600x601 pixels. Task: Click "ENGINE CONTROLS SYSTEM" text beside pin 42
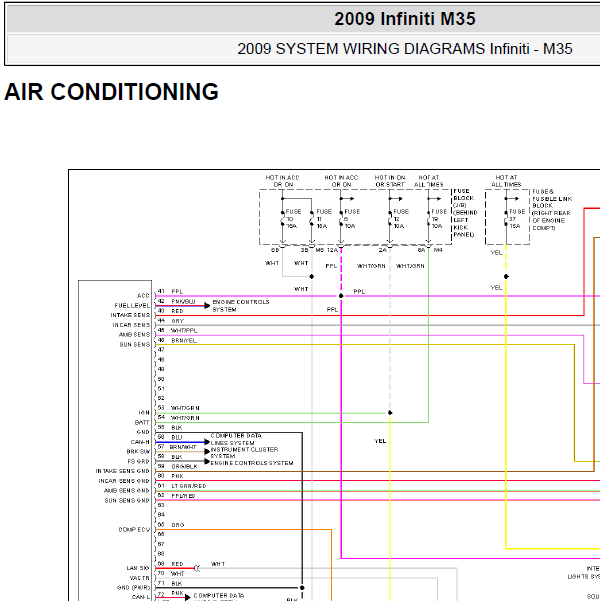tap(241, 305)
